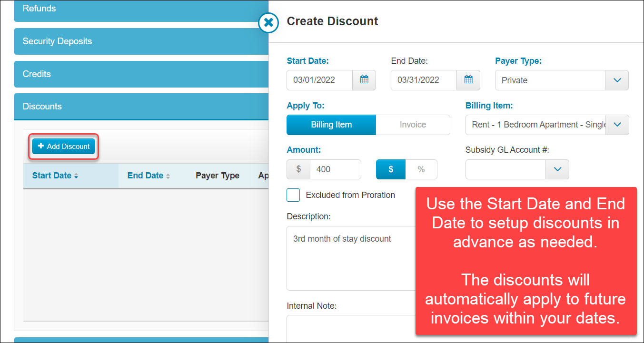
Task: Click the Start Date input field
Action: 319,80
